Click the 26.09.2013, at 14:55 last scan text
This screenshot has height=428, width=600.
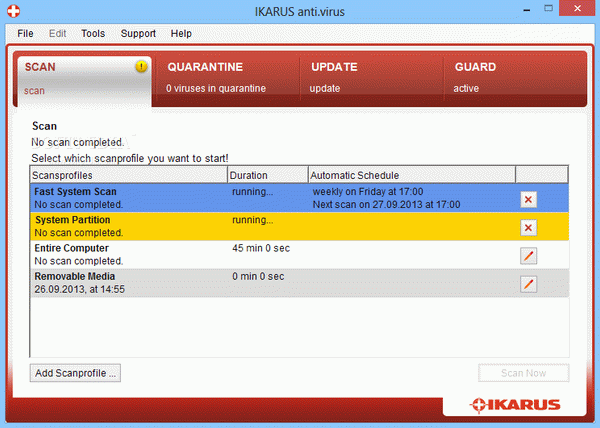80,290
